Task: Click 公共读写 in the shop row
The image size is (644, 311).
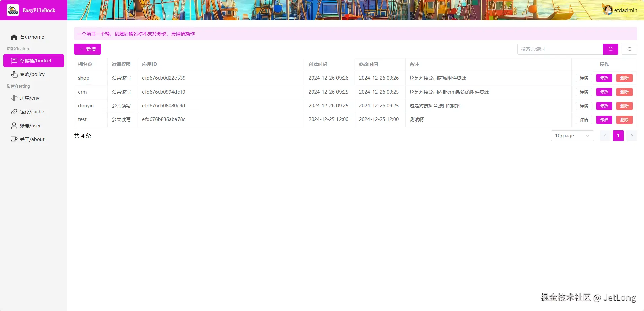Action: tap(121, 78)
